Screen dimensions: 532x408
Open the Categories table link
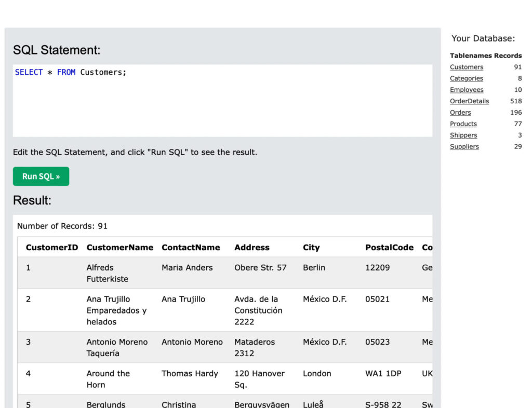(466, 78)
